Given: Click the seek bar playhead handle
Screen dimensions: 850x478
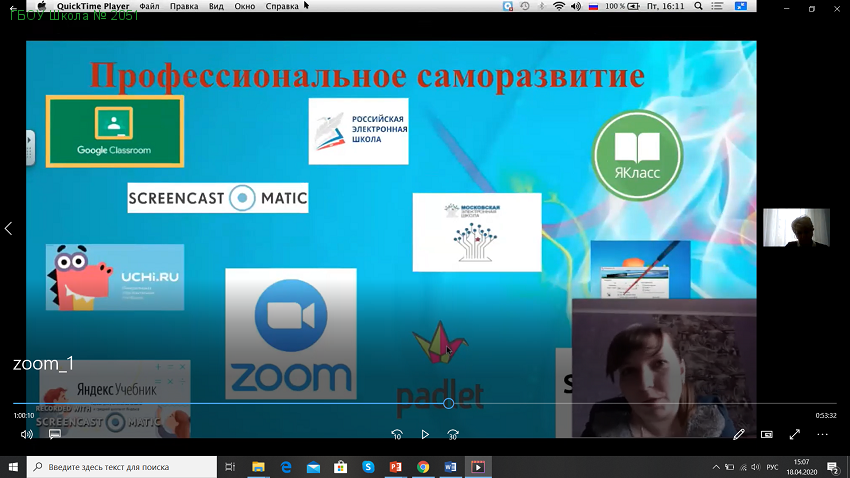Looking at the screenshot, I should (x=448, y=403).
